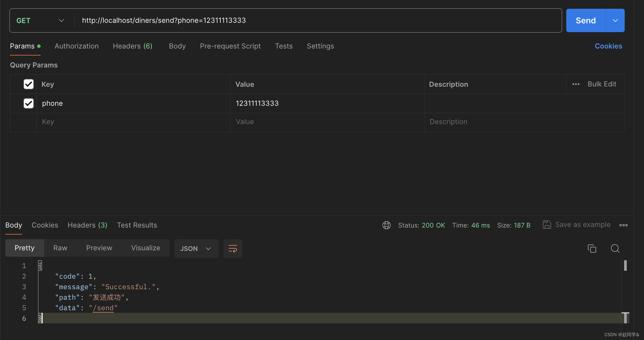644x340 pixels.
Task: Switch response view to Raw
Action: [60, 248]
